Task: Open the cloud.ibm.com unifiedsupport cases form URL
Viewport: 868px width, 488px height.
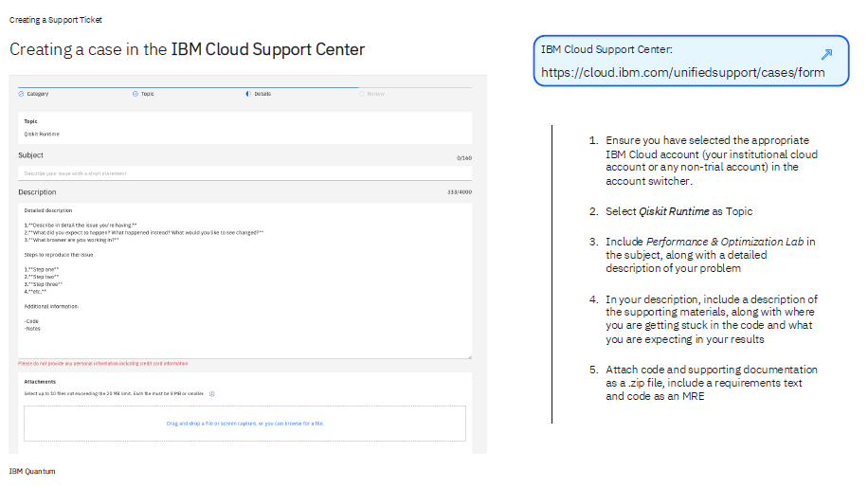Action: pyautogui.click(x=682, y=72)
